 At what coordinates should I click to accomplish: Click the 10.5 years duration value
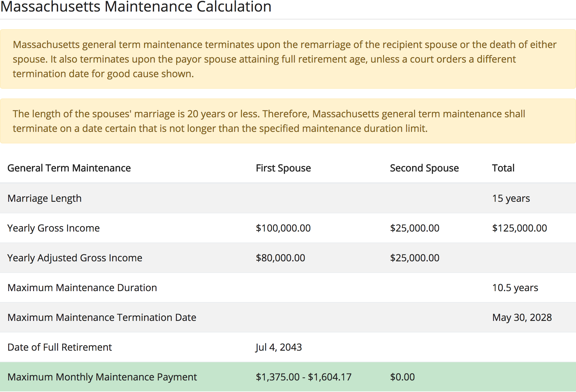click(x=515, y=287)
